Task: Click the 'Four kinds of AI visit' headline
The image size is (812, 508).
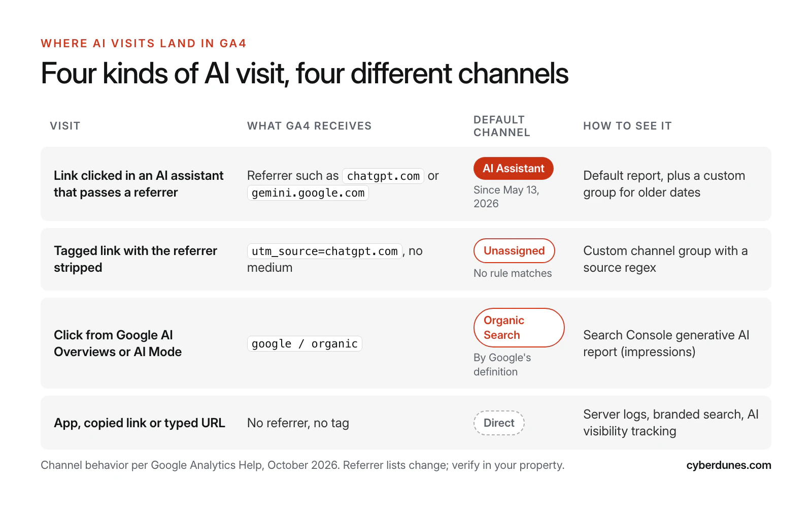Action: [x=304, y=73]
